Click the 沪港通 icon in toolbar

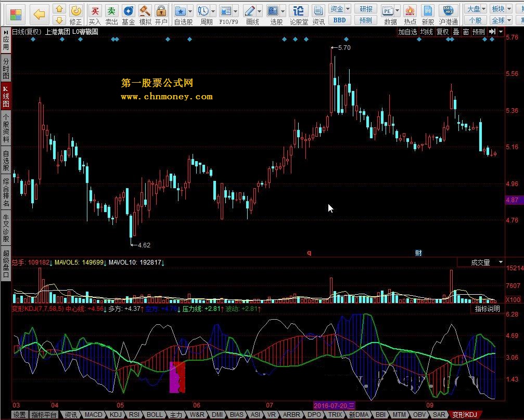click(x=448, y=11)
